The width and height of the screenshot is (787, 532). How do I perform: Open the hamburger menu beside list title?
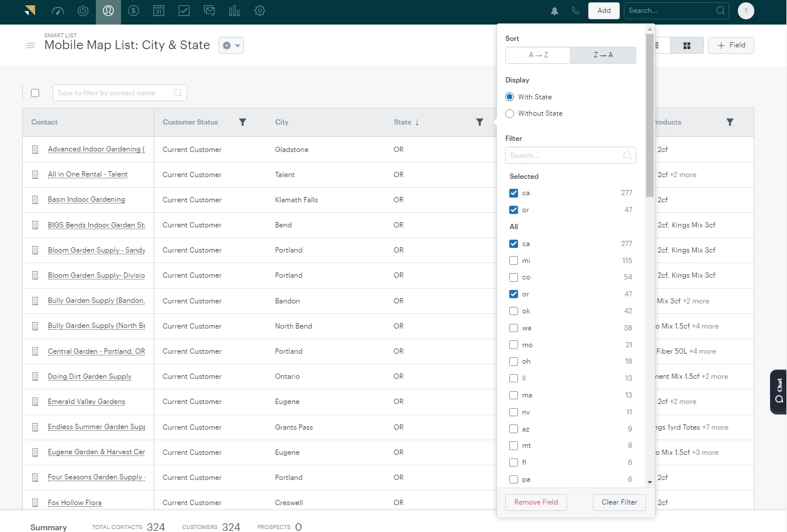click(x=30, y=46)
